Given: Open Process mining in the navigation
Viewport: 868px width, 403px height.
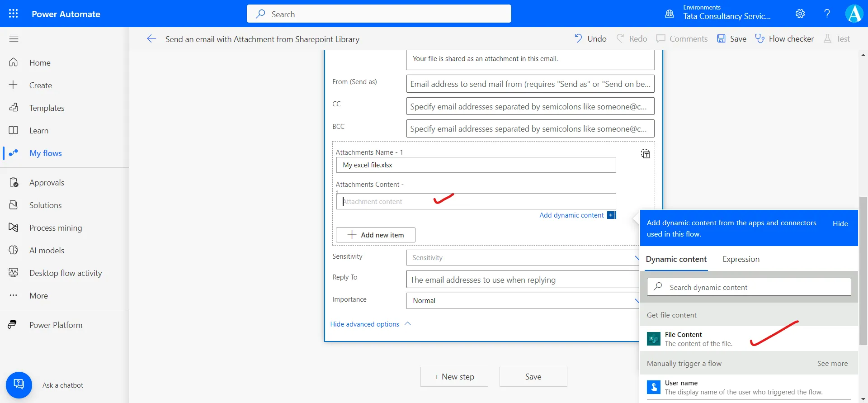Looking at the screenshot, I should point(56,228).
